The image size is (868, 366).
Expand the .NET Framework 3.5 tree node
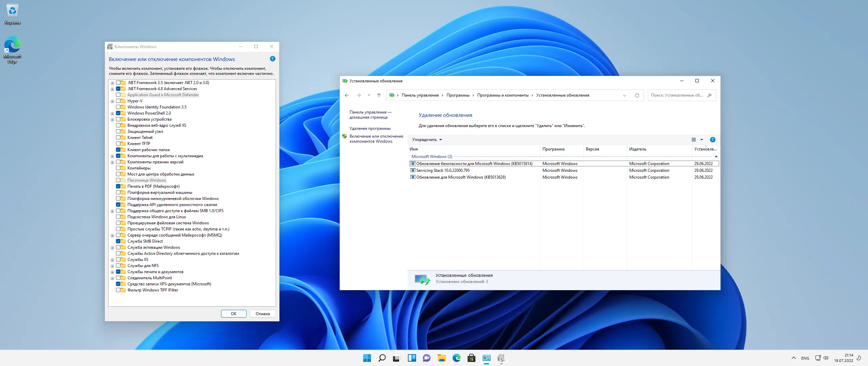[x=112, y=83]
